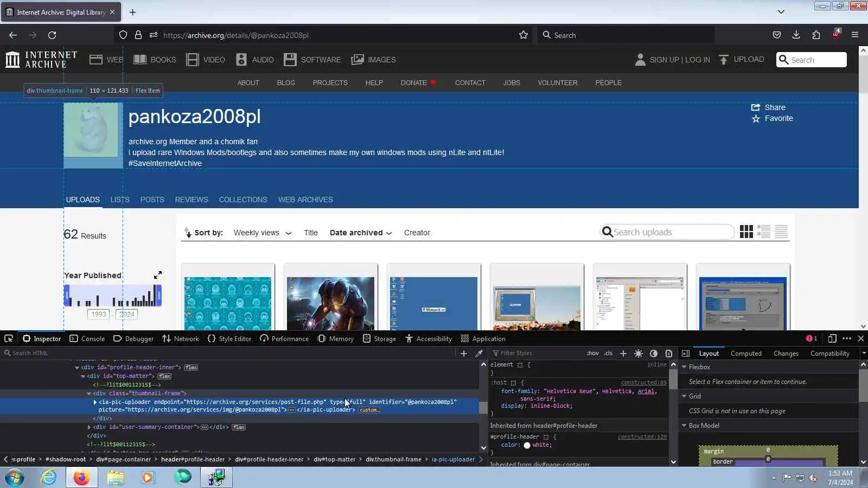Screen dimensions: 868x488
Task: Click the white color swatch in rules
Action: [527, 445]
